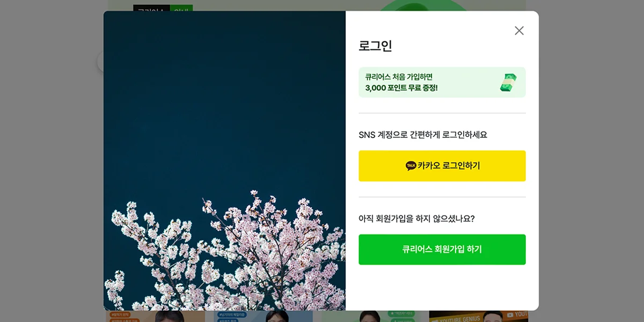Click the black 큐리어스 tag above the dialog

coord(151,8)
